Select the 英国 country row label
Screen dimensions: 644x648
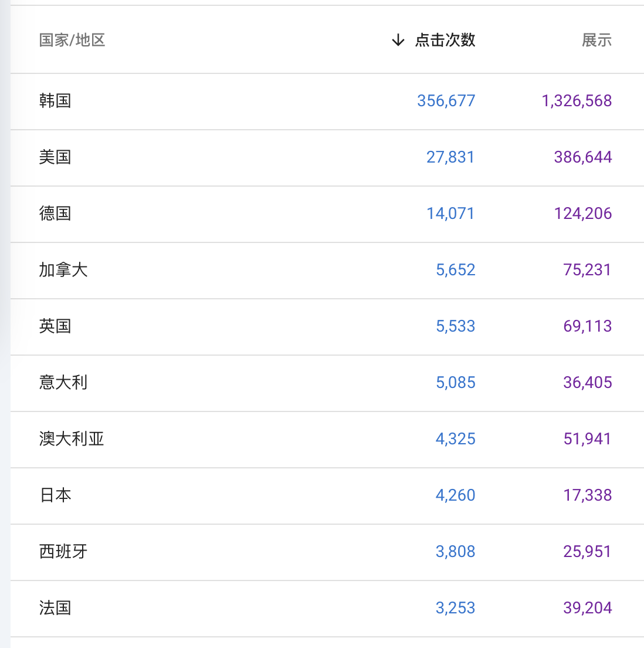tap(55, 326)
